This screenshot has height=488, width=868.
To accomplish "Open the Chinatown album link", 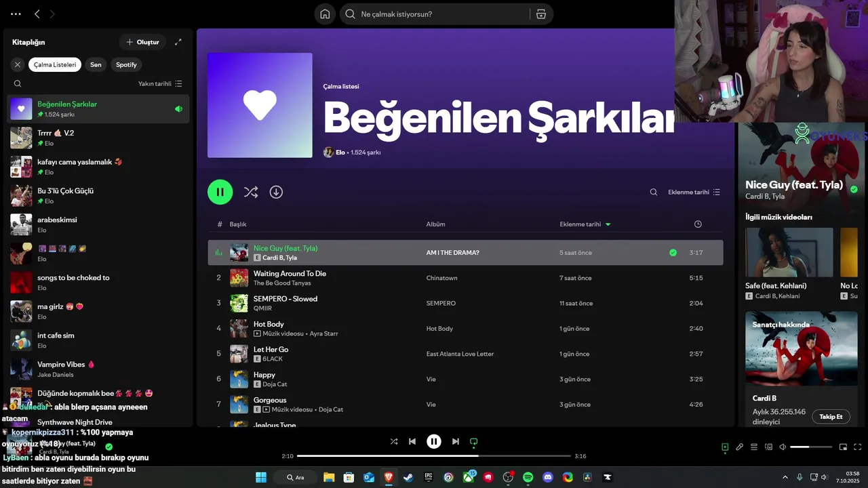I will tap(441, 278).
